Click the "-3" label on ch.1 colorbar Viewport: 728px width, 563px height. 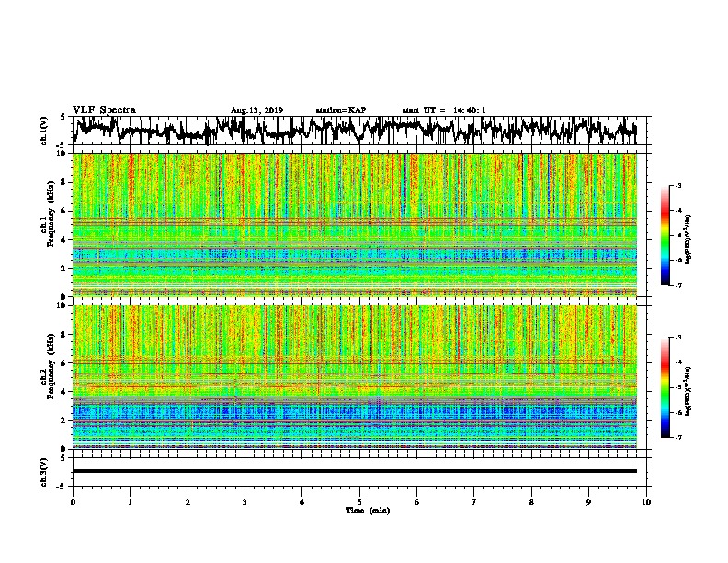point(677,186)
